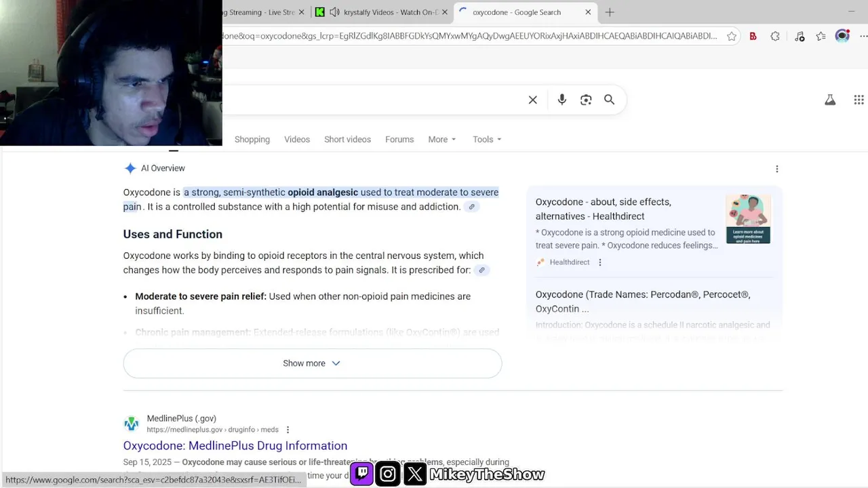Open Search Labs flask icon
This screenshot has width=868, height=488.
(830, 100)
